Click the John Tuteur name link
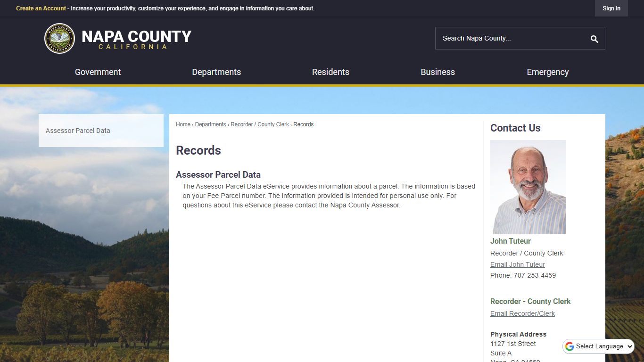 [x=511, y=241]
